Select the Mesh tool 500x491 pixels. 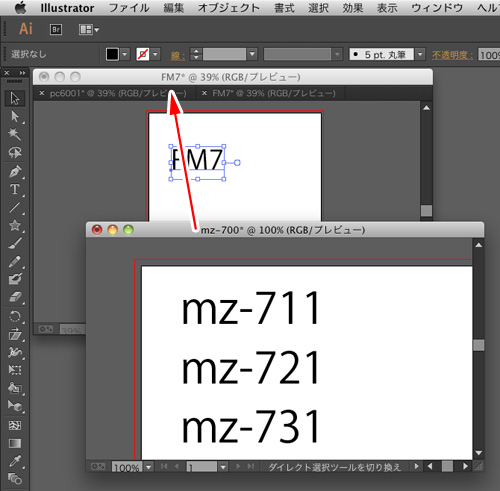[15, 425]
